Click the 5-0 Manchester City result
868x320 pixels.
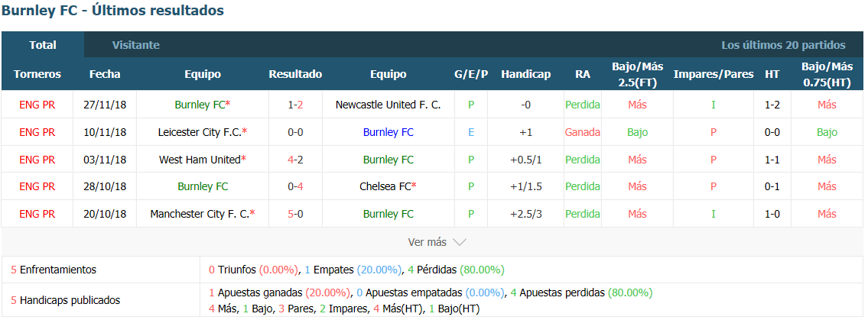coord(296,214)
